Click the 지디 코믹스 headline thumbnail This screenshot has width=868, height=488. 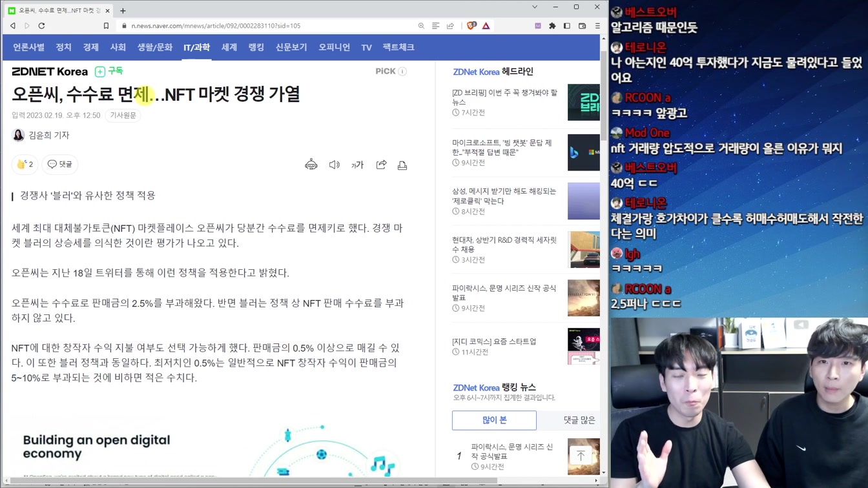point(583,347)
